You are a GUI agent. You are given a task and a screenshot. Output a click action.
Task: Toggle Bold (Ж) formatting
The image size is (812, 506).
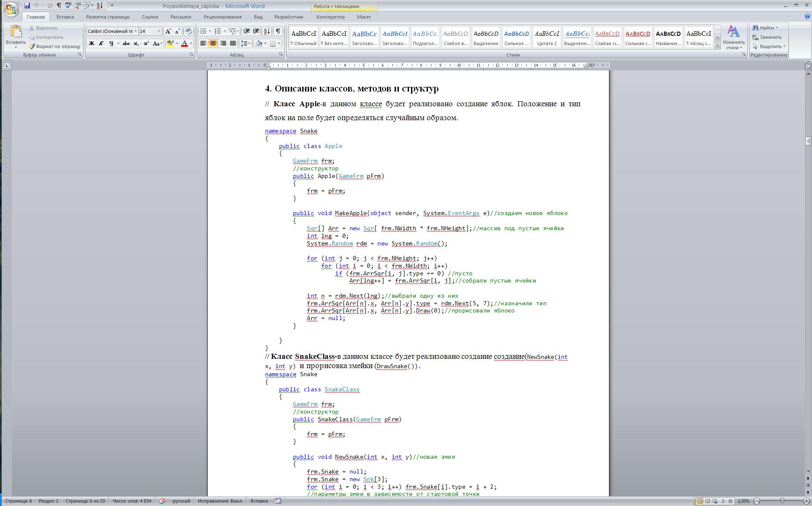(x=91, y=43)
